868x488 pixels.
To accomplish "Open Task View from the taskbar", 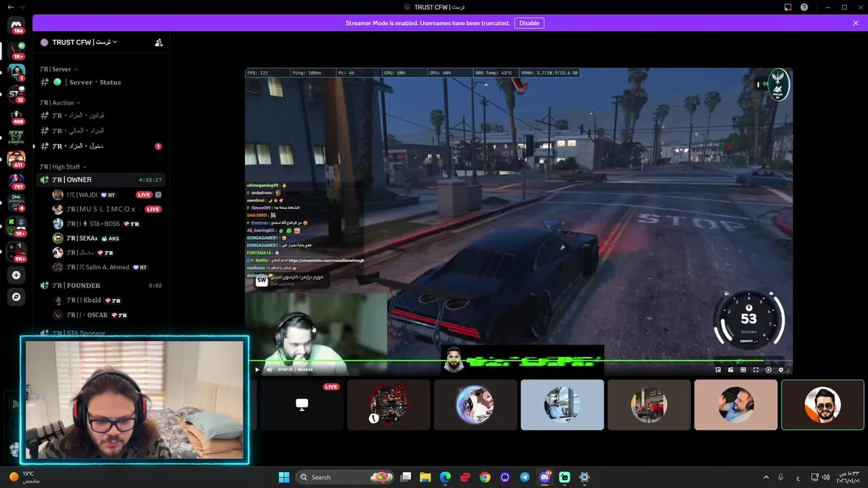I will point(406,477).
